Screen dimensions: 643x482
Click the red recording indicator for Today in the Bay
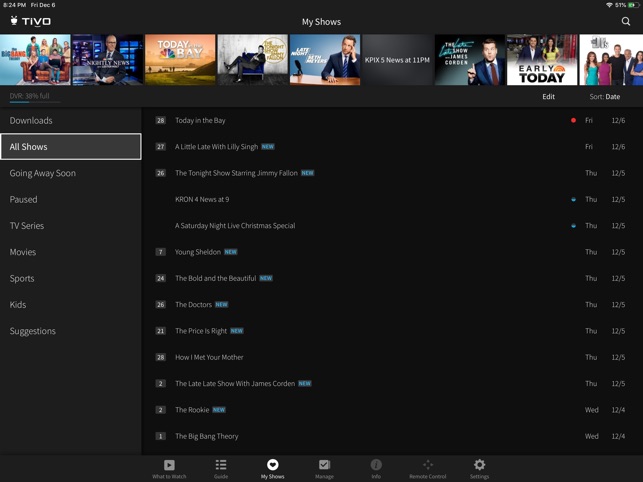click(573, 120)
